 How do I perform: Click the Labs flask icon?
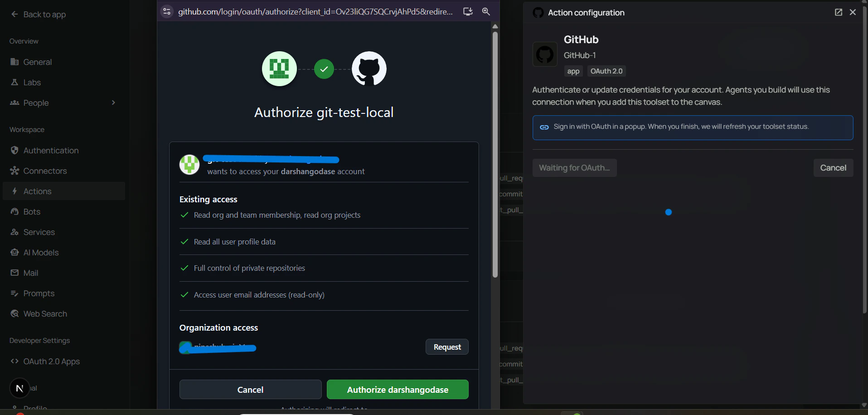coord(15,82)
